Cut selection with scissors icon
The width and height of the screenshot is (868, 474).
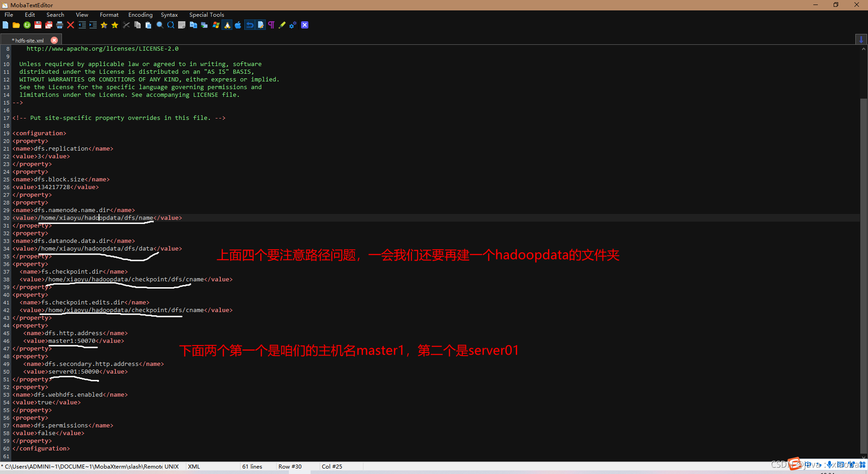click(127, 25)
